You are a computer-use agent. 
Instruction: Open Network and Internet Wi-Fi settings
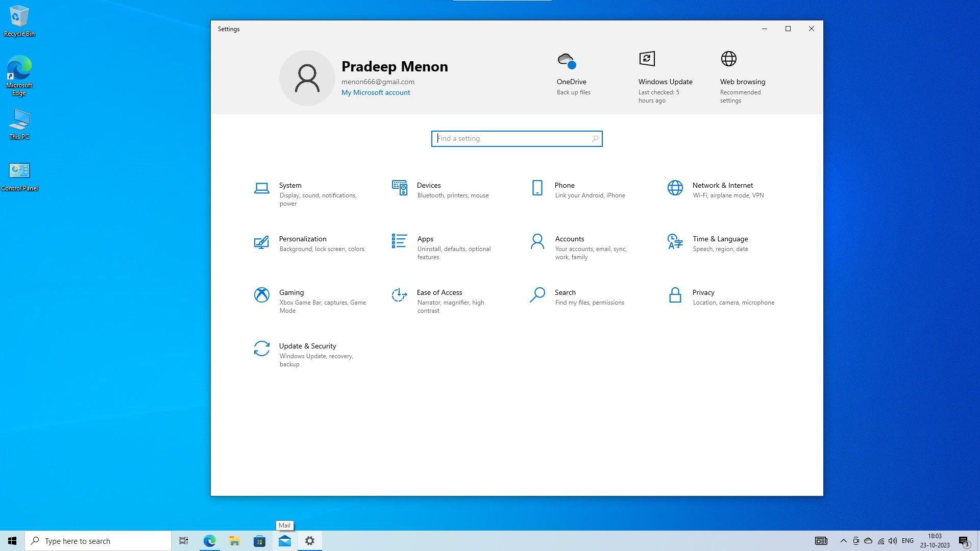pos(723,190)
